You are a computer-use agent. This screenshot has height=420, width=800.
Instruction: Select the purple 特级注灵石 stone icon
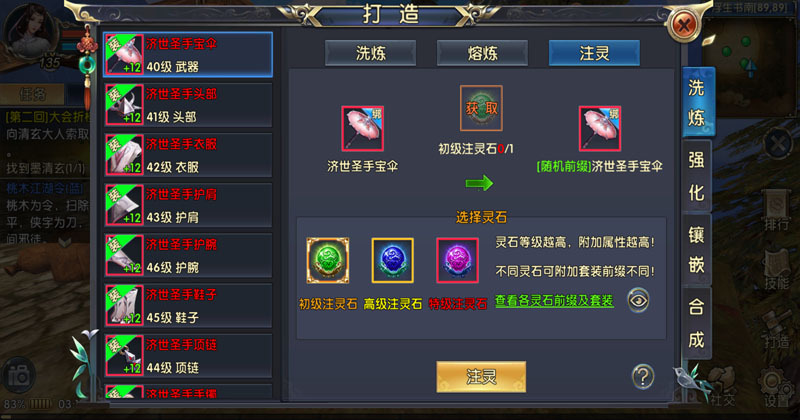pyautogui.click(x=458, y=260)
